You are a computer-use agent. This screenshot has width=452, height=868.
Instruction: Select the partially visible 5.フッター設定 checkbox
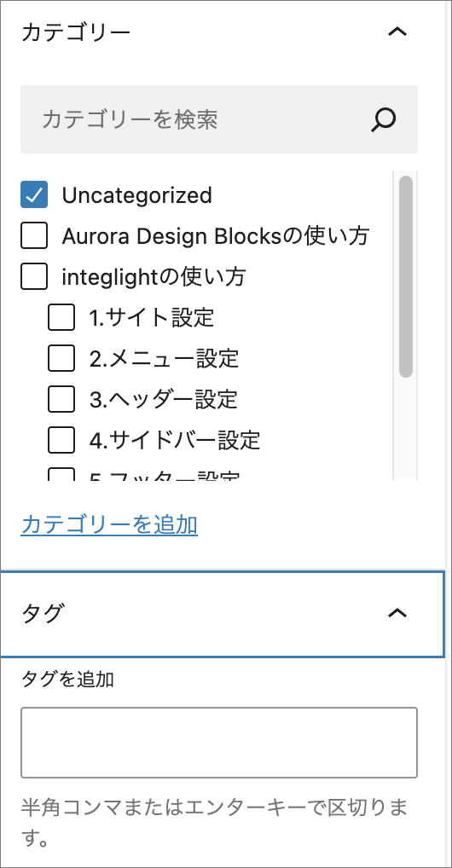click(x=61, y=474)
